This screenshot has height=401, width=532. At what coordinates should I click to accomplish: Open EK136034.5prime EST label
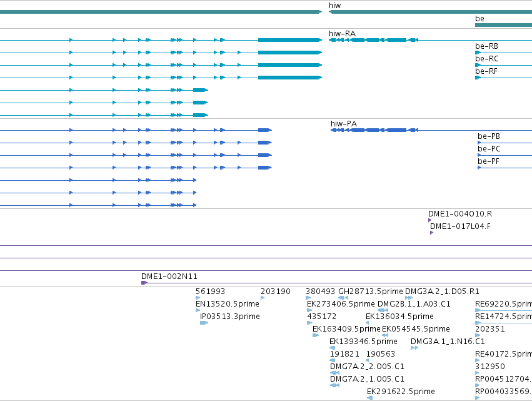(399, 317)
